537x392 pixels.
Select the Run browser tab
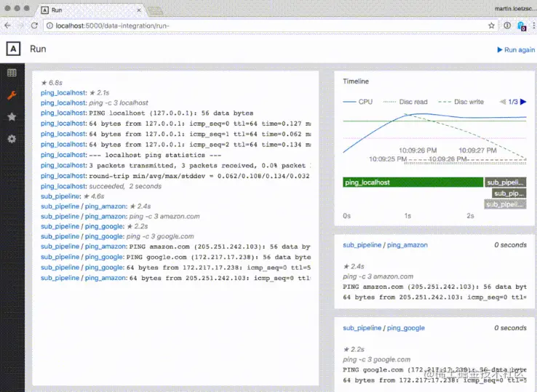pos(91,10)
